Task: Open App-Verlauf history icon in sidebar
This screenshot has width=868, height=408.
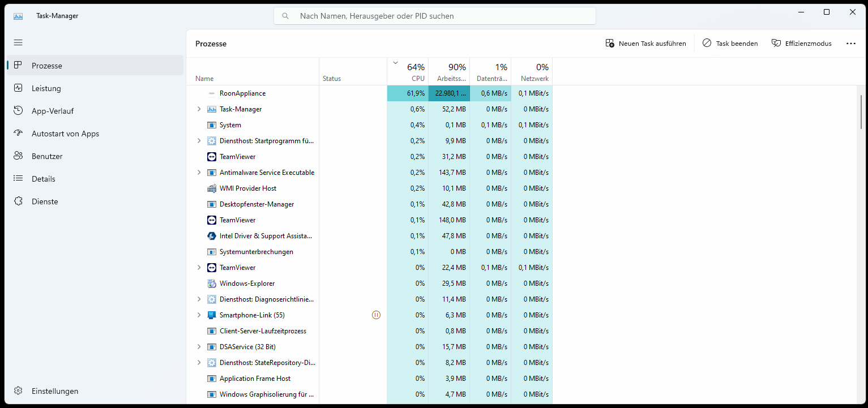Action: [x=18, y=111]
